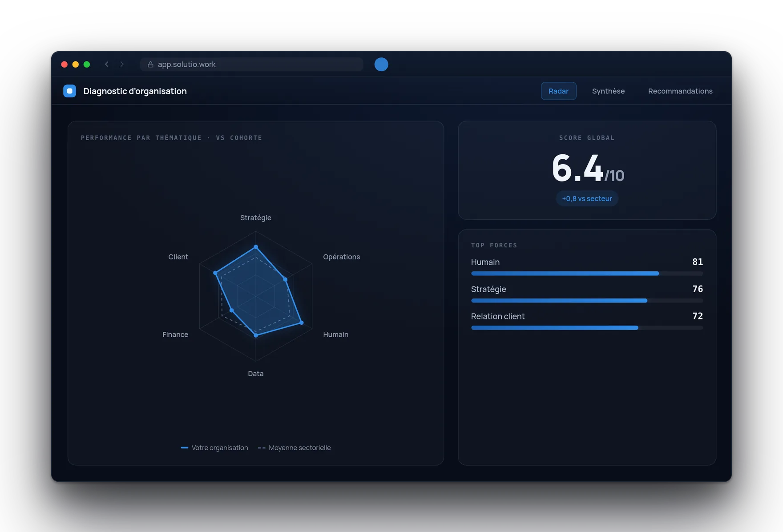Screen dimensions: 783x532
Task: Click the browser back arrow
Action: coord(107,64)
